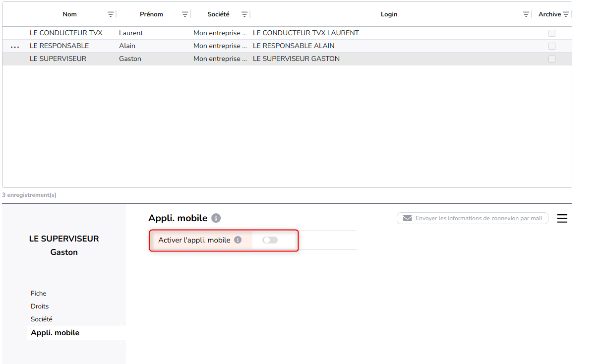The height and width of the screenshot is (364, 606).
Task: Sort by the Archive column header
Action: coord(550,14)
